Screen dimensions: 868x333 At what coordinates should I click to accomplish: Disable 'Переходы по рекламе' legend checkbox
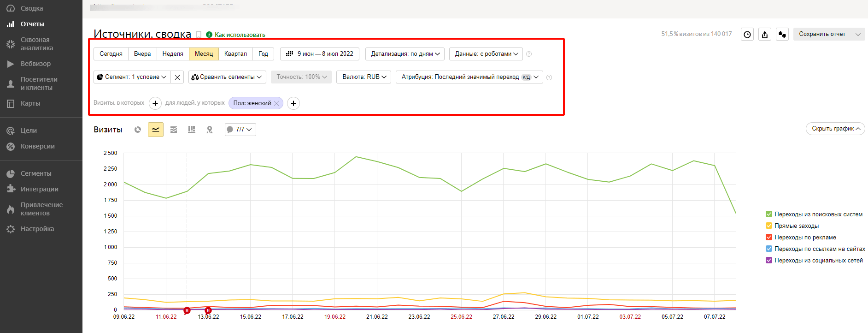(768, 237)
